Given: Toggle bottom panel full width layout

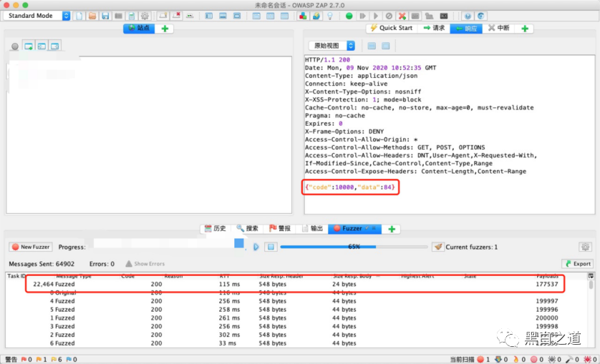Looking at the screenshot, I should click(x=223, y=16).
